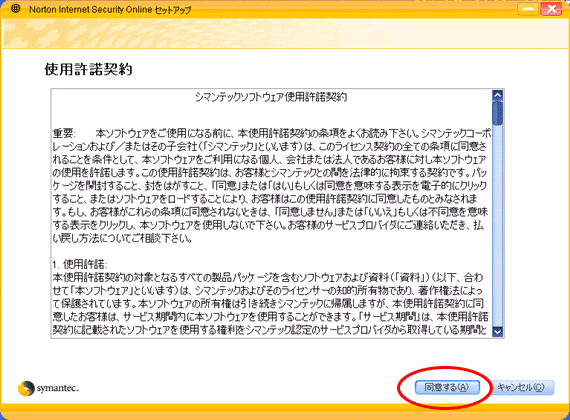The image size is (570, 420).
Task: Click the license scrollbar track below thumb
Action: click(497, 225)
